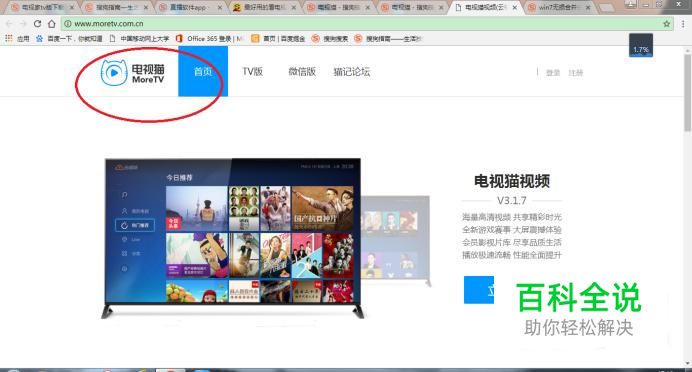Open the 首页 bookmark with orange icon
Image resolution: width=692 pixels, height=372 pixels.
pyautogui.click(x=278, y=39)
